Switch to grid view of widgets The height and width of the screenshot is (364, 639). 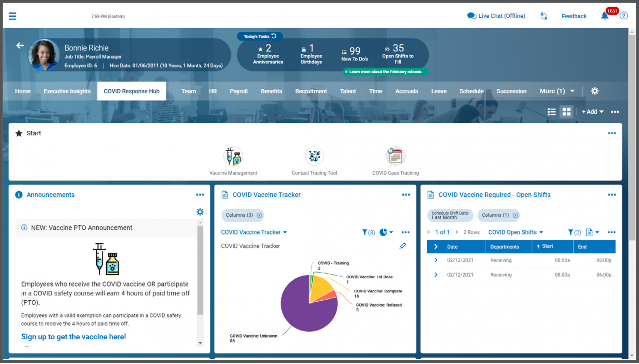[566, 112]
